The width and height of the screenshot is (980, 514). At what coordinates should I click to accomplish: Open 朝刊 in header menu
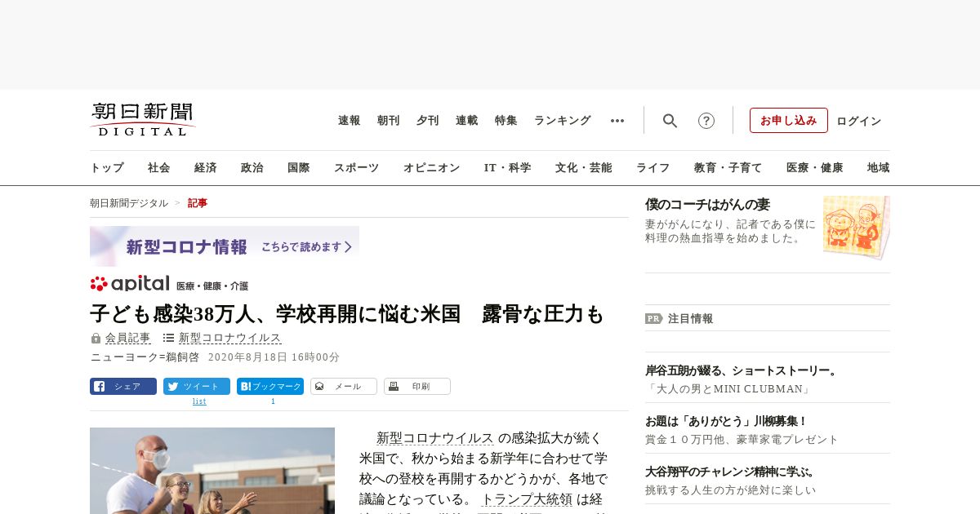click(389, 121)
